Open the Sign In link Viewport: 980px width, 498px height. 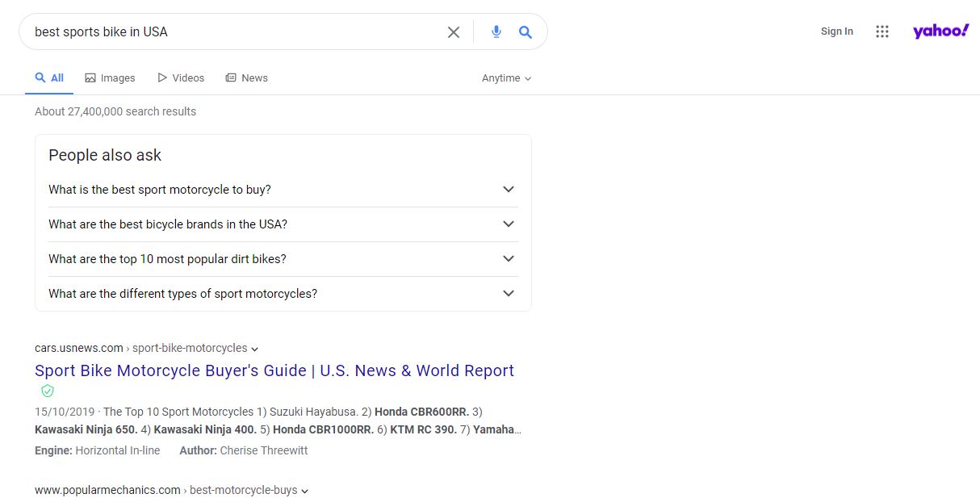[x=837, y=31]
